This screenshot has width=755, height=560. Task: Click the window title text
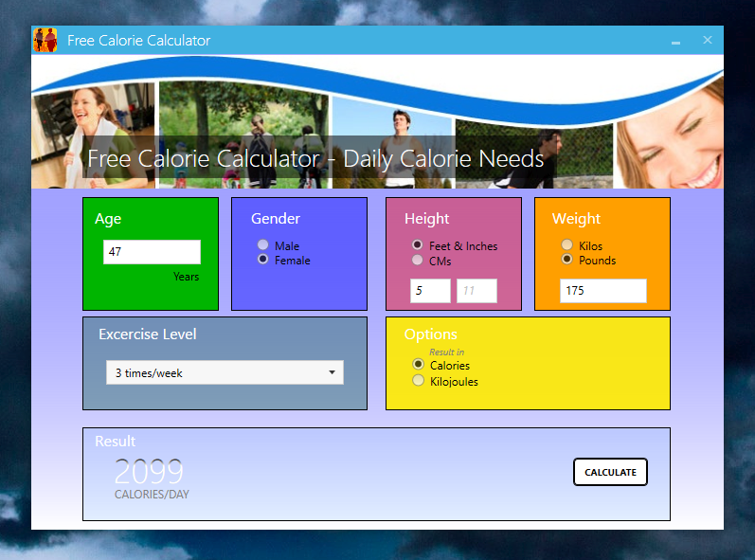(138, 41)
